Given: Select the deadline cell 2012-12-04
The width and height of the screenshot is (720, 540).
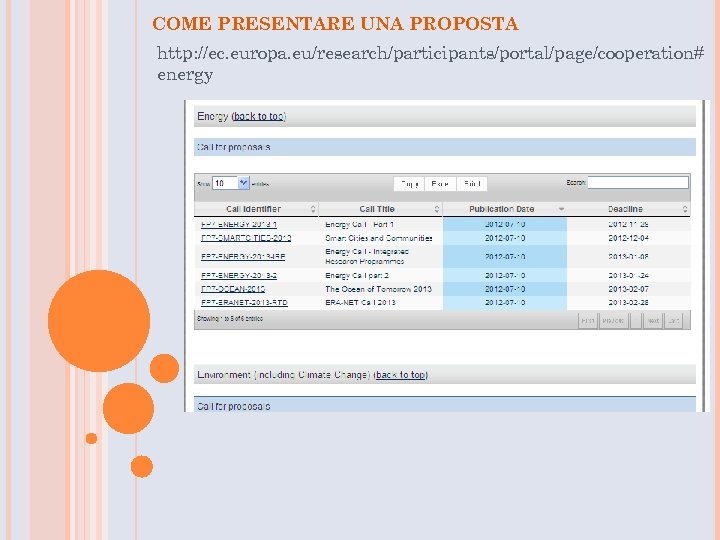Looking at the screenshot, I should coord(628,238).
